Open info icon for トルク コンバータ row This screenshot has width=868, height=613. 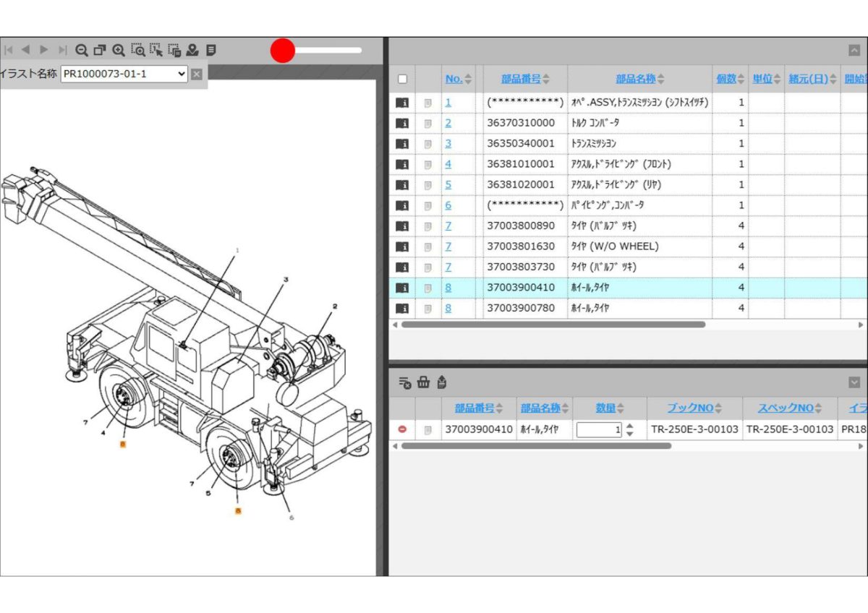click(402, 124)
